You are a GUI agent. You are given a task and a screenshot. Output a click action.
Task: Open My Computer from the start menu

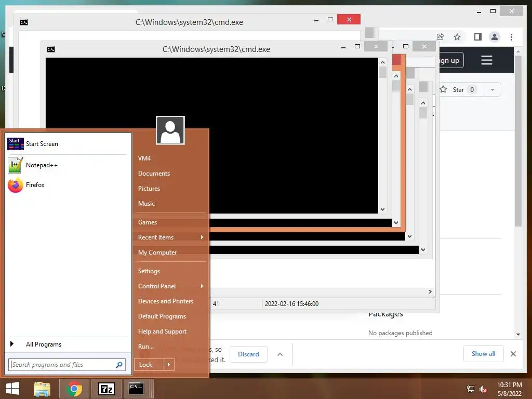point(157,252)
